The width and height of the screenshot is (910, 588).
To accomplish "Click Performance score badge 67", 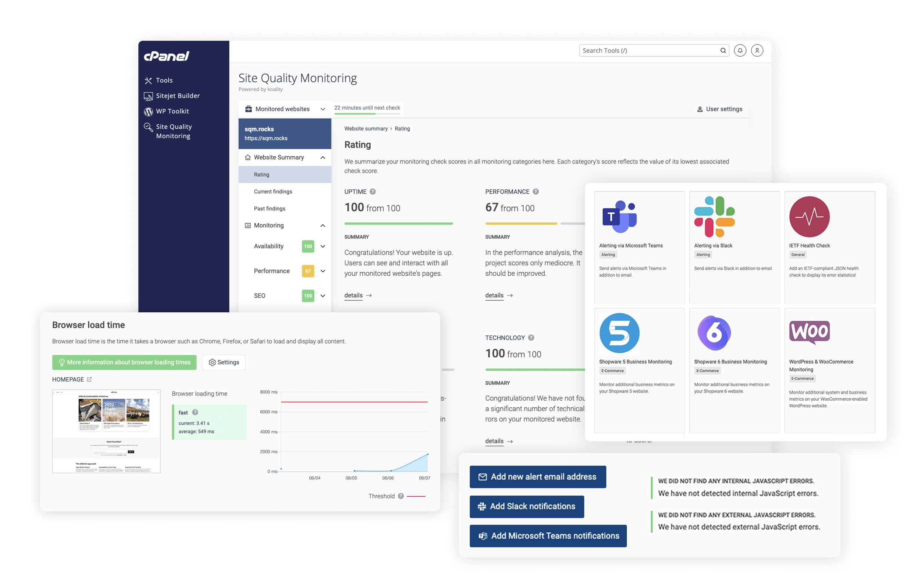I will (308, 271).
